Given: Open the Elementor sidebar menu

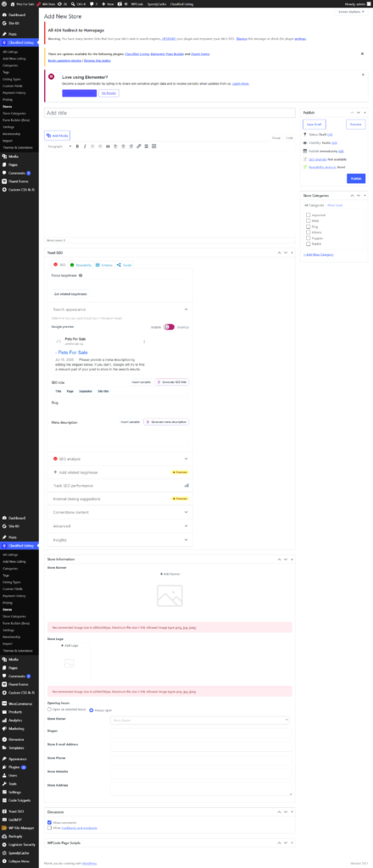Looking at the screenshot, I should (x=19, y=739).
